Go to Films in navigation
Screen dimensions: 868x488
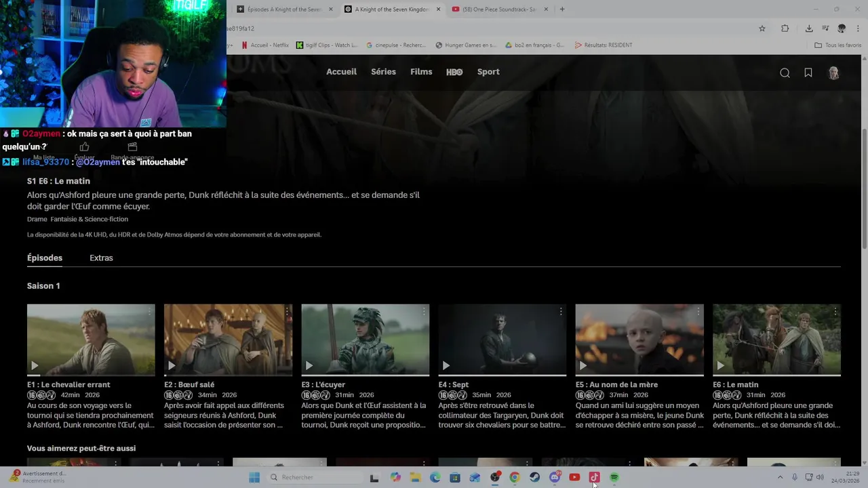tap(421, 72)
